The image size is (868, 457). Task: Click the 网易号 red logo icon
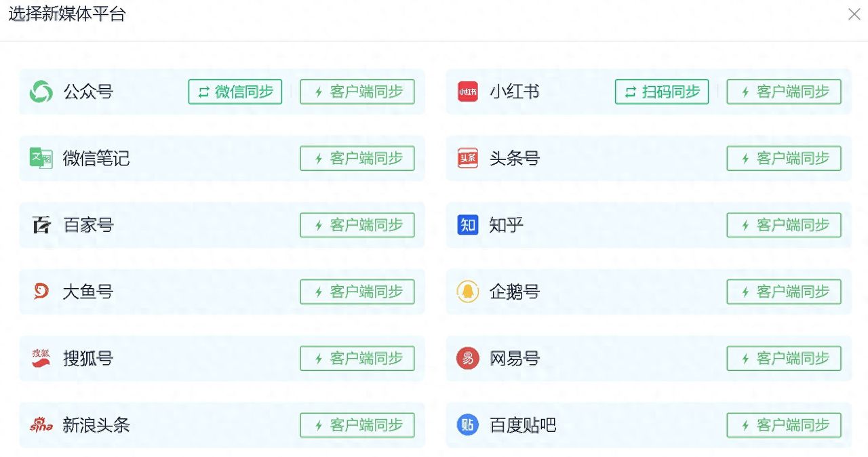coord(468,358)
